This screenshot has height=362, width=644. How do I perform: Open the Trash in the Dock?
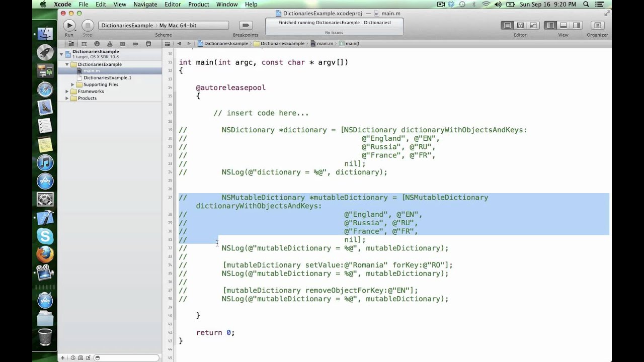point(45,337)
